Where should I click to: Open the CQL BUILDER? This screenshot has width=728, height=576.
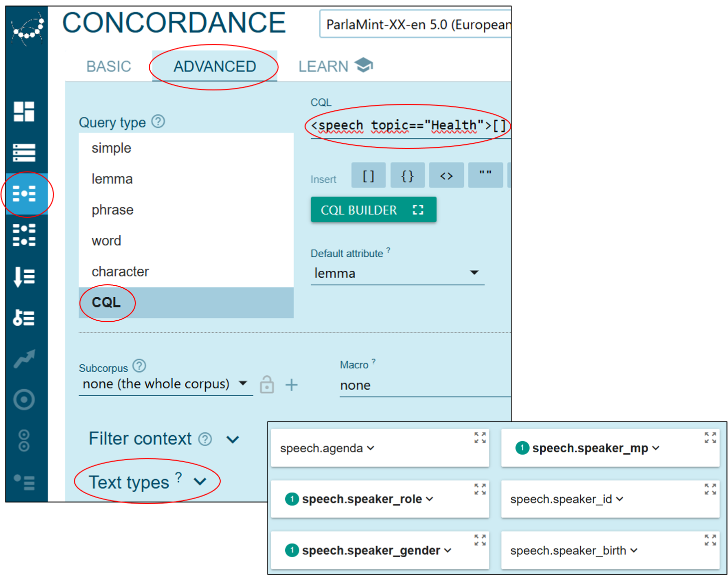click(373, 210)
